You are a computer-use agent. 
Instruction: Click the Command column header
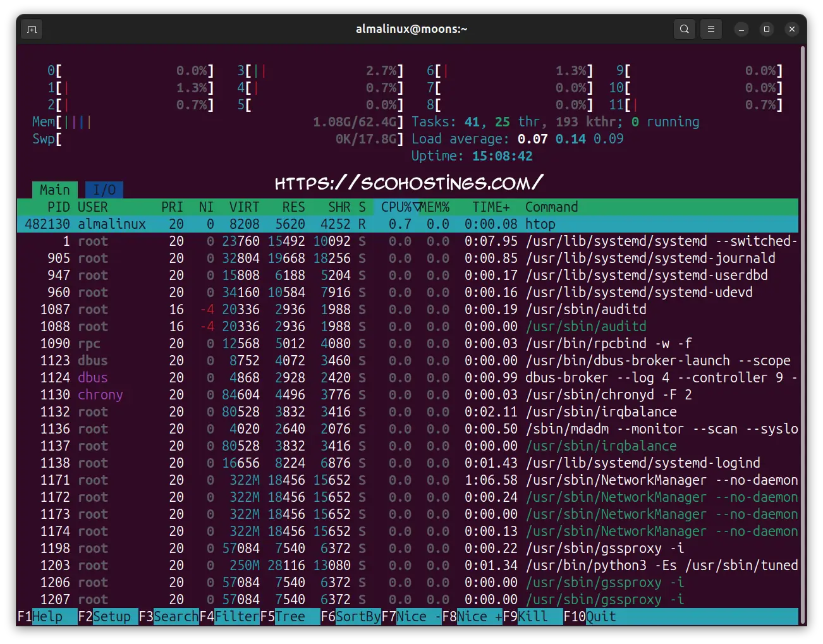(x=552, y=207)
